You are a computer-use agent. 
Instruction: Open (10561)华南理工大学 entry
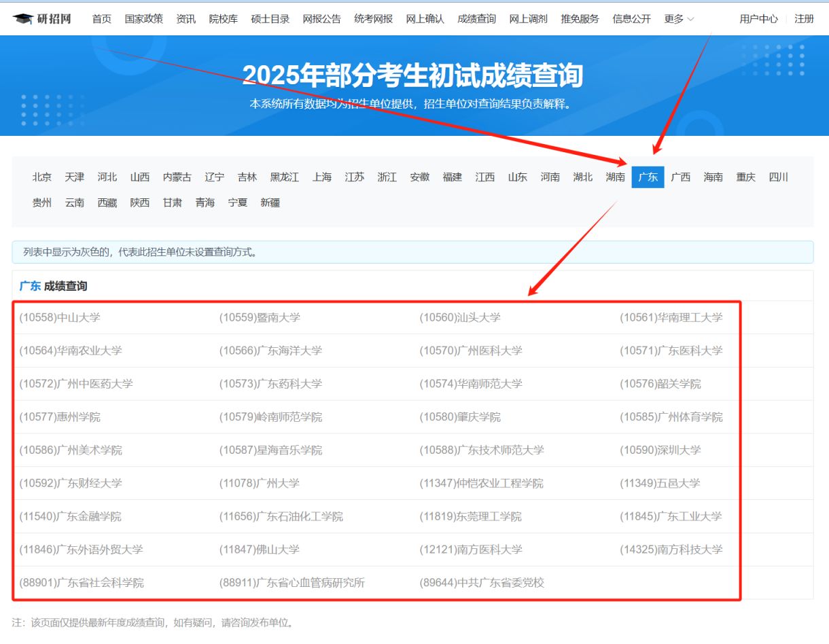click(x=671, y=317)
